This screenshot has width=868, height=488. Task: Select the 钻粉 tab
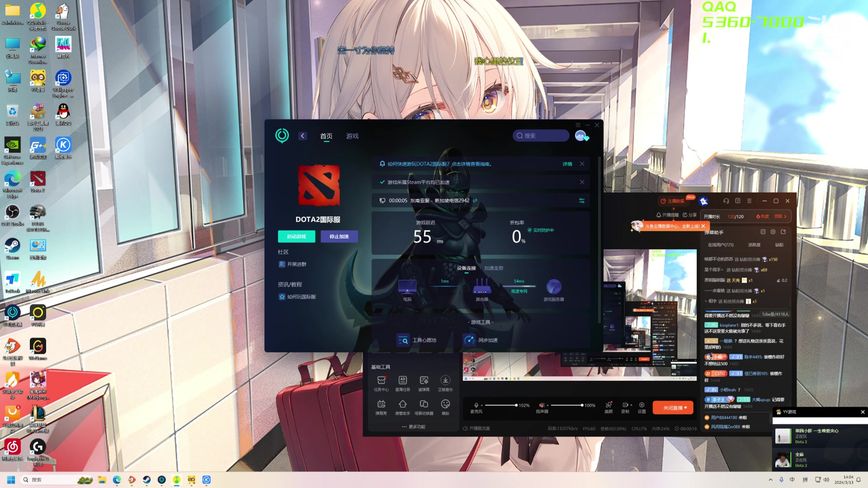click(x=779, y=245)
